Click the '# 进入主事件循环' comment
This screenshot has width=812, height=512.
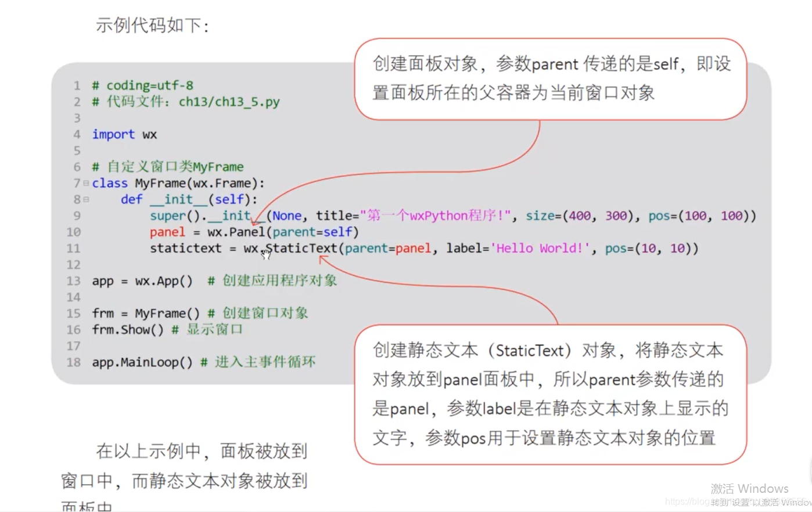258,362
